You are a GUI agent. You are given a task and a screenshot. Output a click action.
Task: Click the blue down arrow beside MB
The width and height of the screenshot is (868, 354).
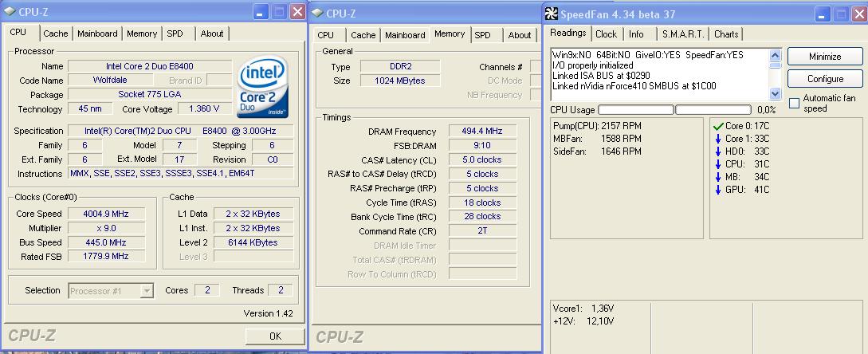[x=718, y=177]
